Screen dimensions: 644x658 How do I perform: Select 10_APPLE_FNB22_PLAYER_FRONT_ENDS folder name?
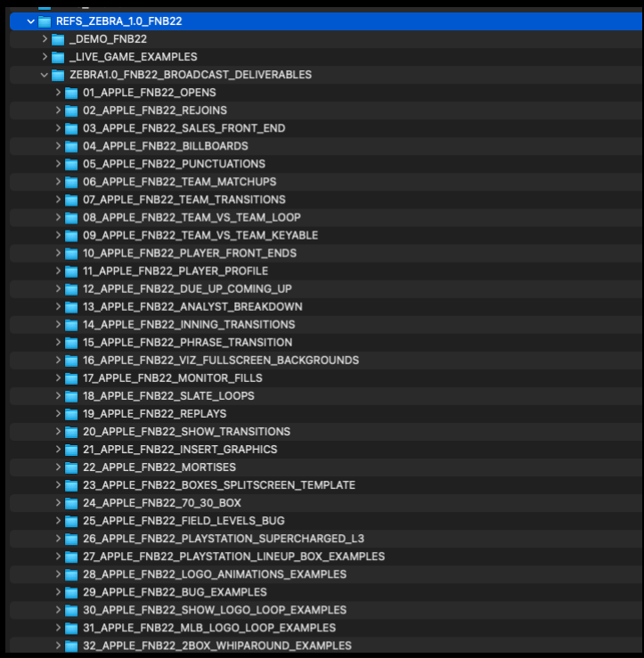click(x=190, y=253)
